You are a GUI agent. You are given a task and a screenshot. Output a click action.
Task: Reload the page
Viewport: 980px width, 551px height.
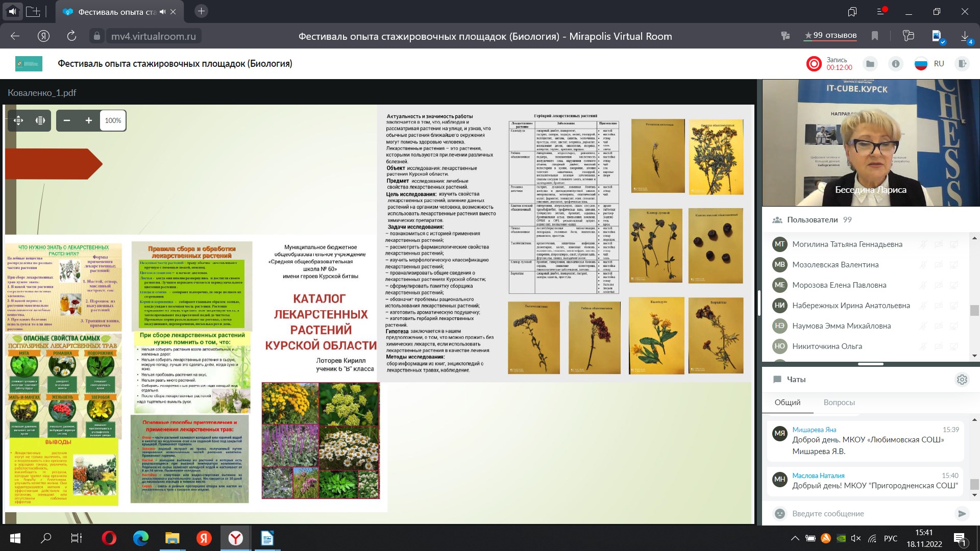71,36
